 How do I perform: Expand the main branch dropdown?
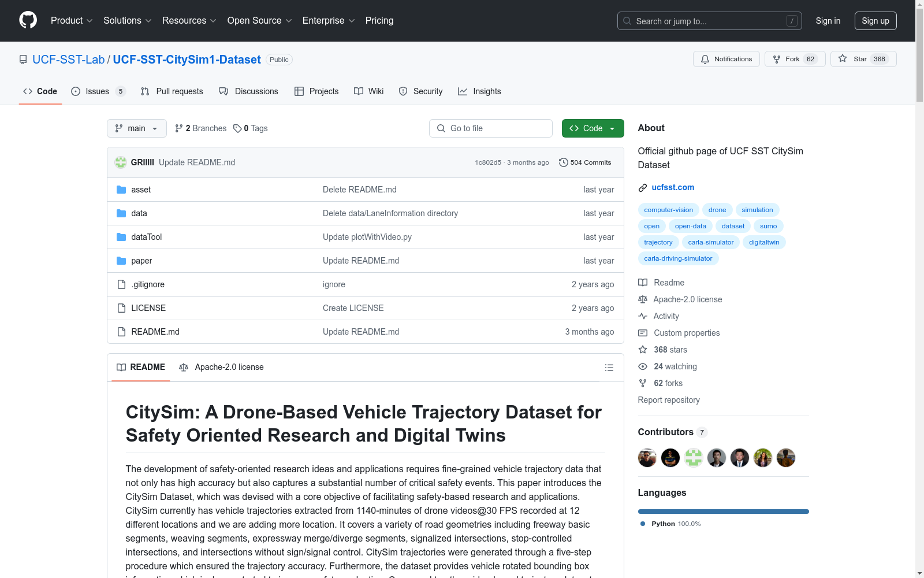tap(136, 128)
